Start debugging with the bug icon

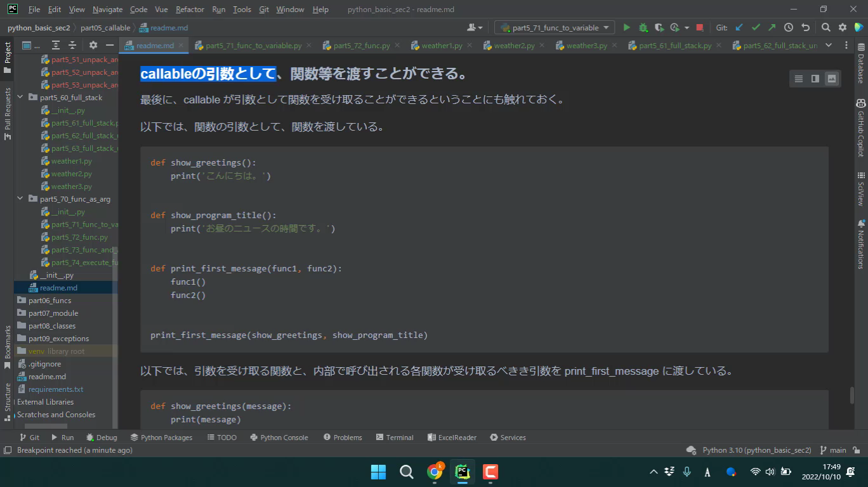(x=643, y=27)
